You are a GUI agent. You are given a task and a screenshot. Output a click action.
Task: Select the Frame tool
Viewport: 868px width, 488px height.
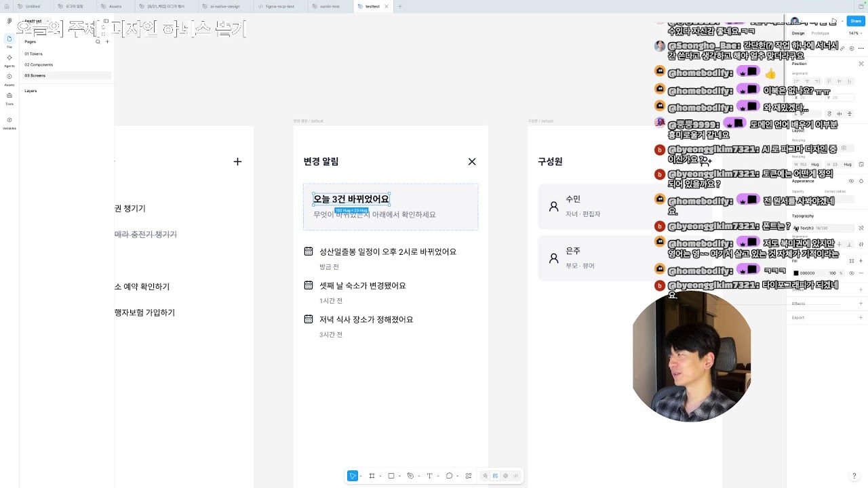372,476
